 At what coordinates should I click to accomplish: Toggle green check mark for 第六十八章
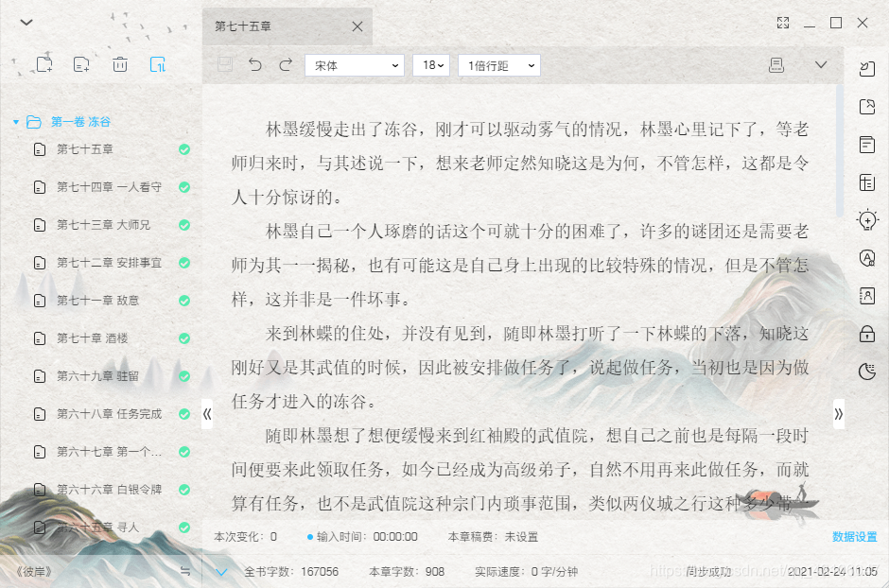(x=184, y=414)
